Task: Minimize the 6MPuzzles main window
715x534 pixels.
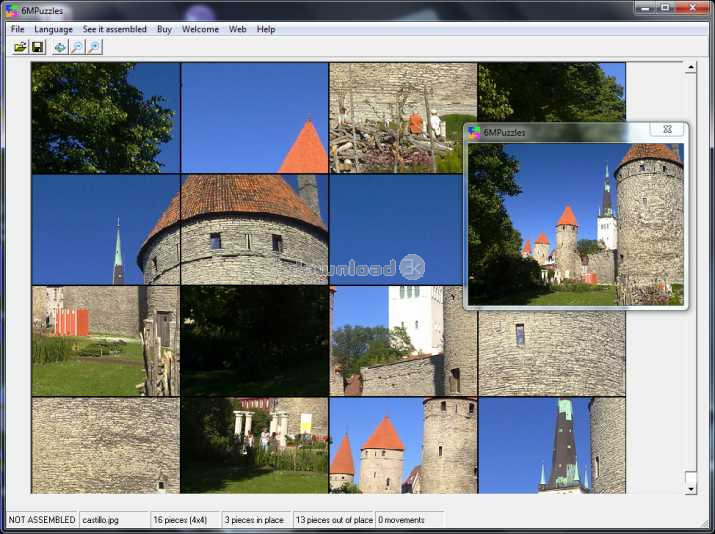Action: click(x=644, y=8)
